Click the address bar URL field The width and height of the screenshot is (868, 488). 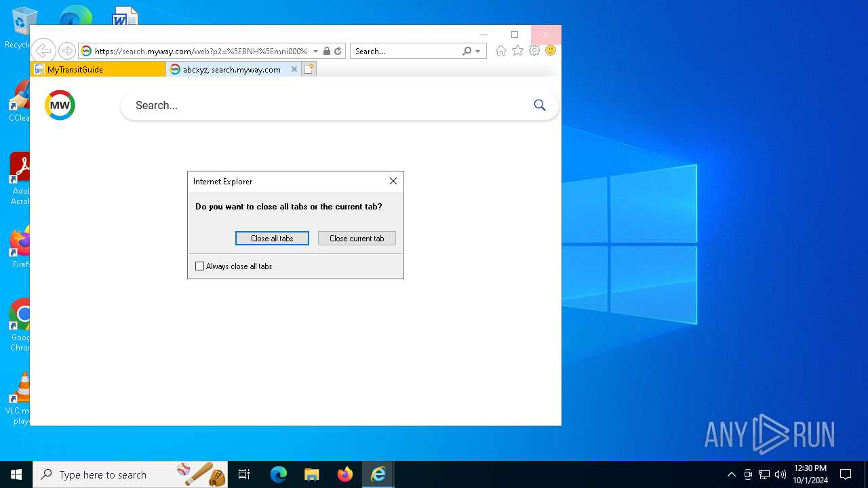(200, 51)
